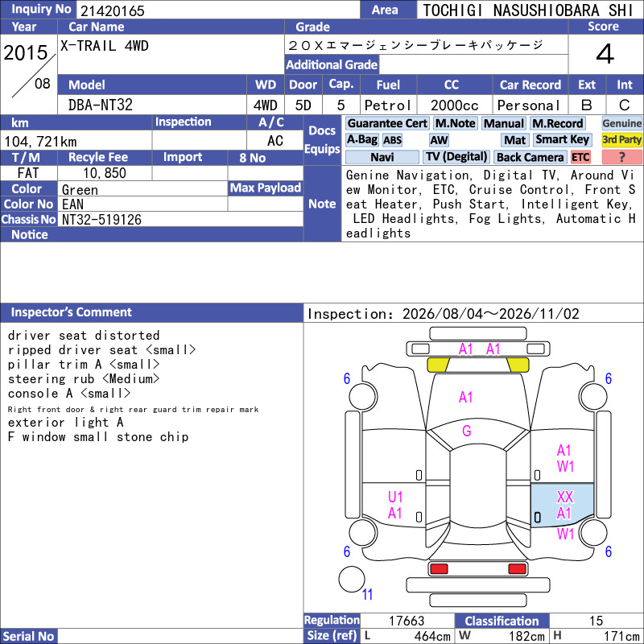644x644 pixels.
Task: Select the length value 464cm
Action: coord(432,636)
